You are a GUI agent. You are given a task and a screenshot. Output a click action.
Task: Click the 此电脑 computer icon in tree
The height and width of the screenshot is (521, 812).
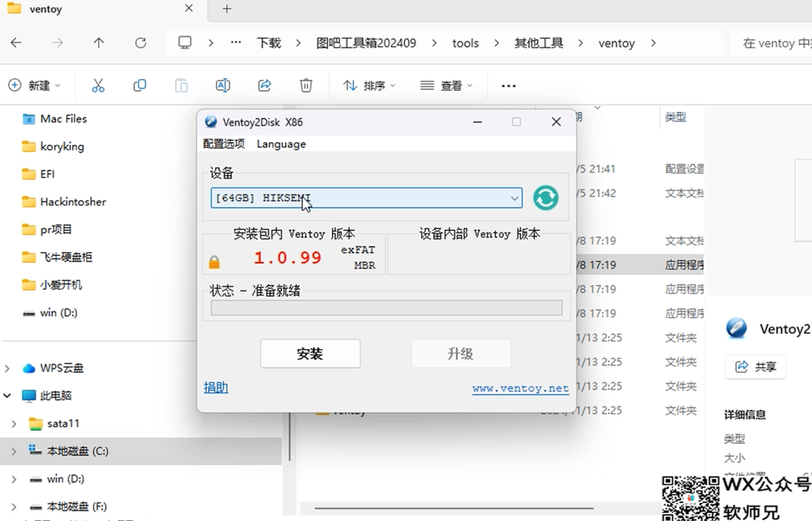(29, 395)
